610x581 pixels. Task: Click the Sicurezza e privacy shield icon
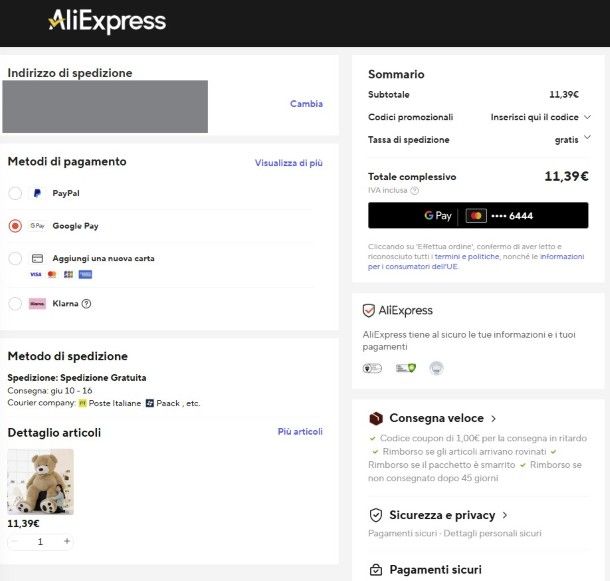376,515
